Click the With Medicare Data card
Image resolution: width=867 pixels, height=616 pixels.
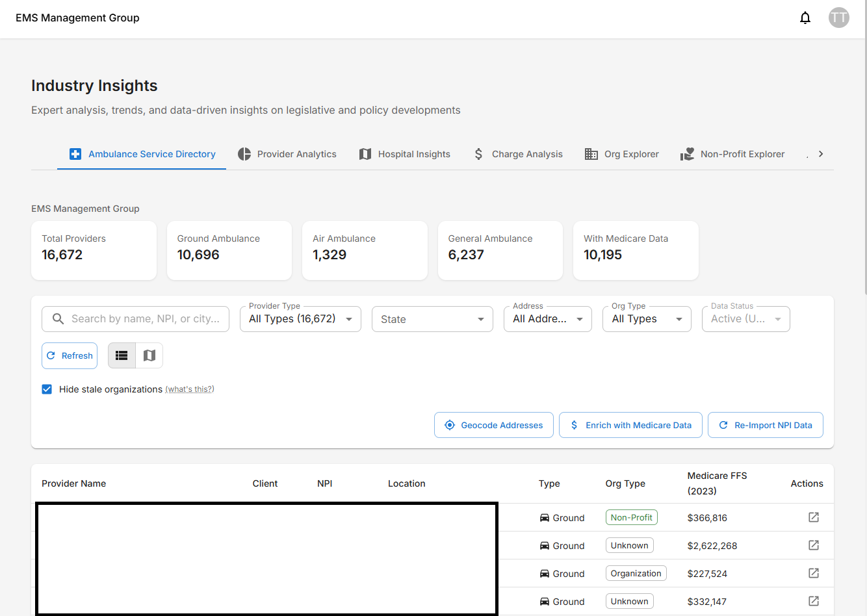coord(636,250)
